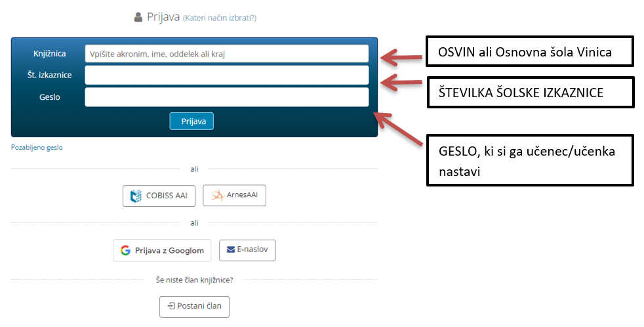This screenshot has height=327, width=644.
Task: Click the ArnesAAI star logo icon
Action: pyautogui.click(x=217, y=196)
